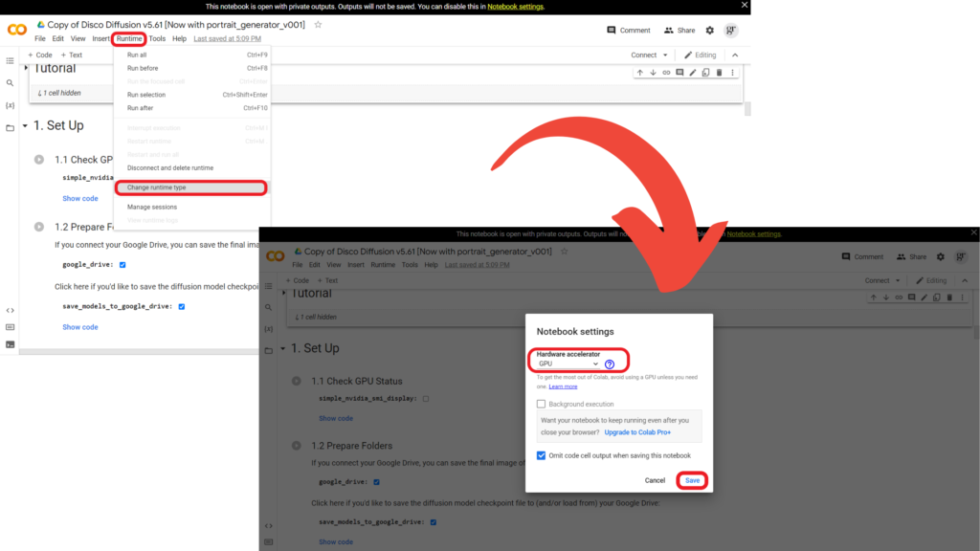This screenshot has width=980, height=551.
Task: Open the Hardware accelerator GPU dropdown
Action: click(x=568, y=364)
